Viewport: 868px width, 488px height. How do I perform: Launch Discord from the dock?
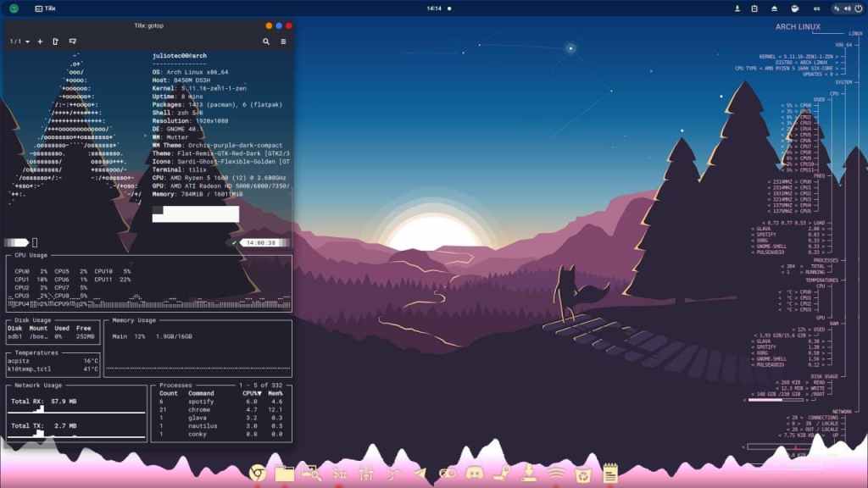(x=475, y=473)
